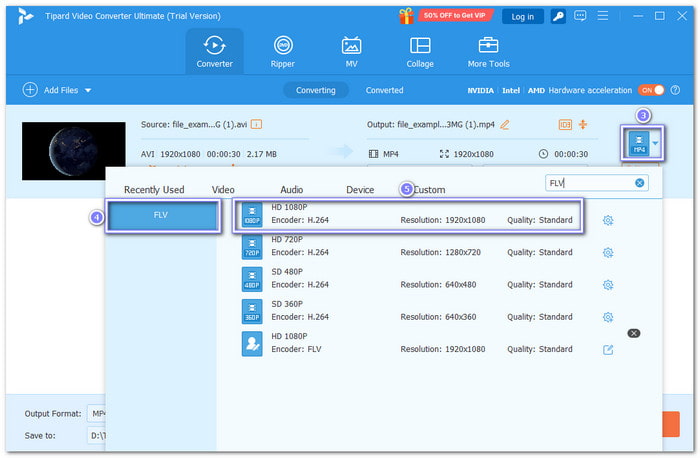Click the Add Files plus icon
This screenshot has height=458, width=700.
pyautogui.click(x=30, y=90)
